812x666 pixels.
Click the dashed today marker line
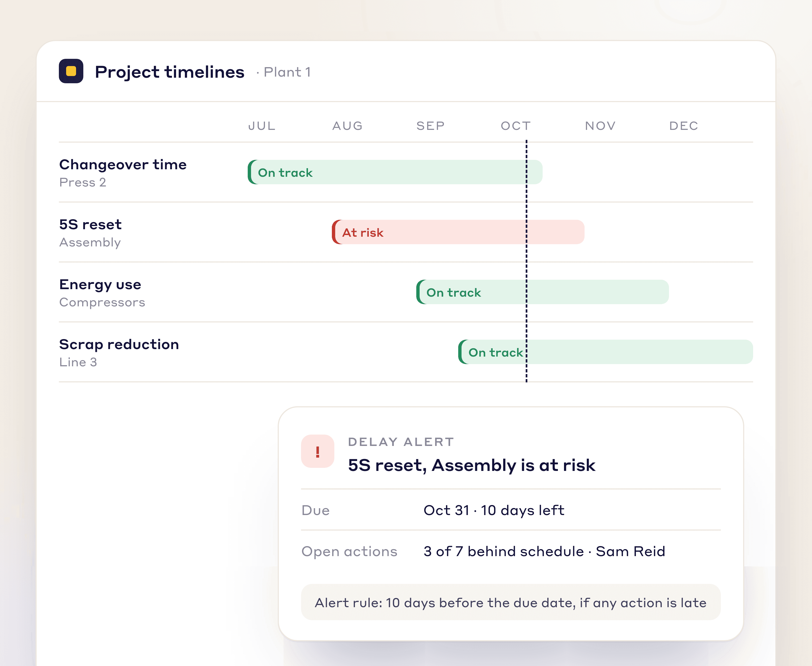click(526, 261)
